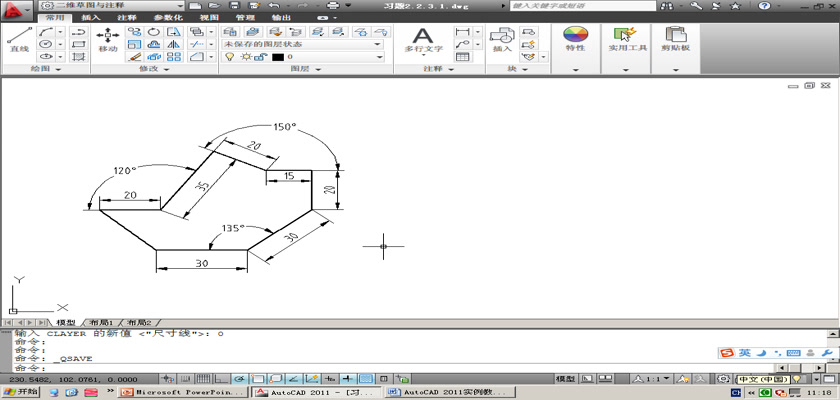The height and width of the screenshot is (400, 840).
Task: Toggle Snap mode in status bar
Action: coord(183,379)
